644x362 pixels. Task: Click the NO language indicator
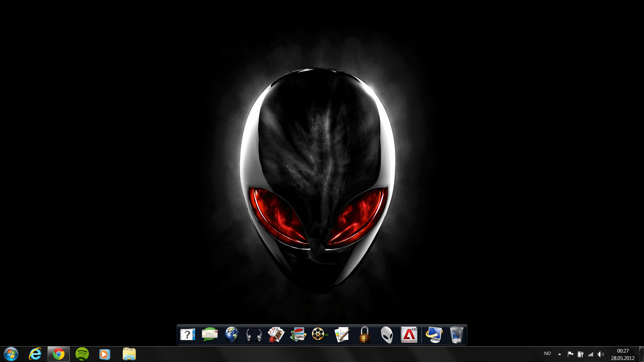tap(547, 354)
